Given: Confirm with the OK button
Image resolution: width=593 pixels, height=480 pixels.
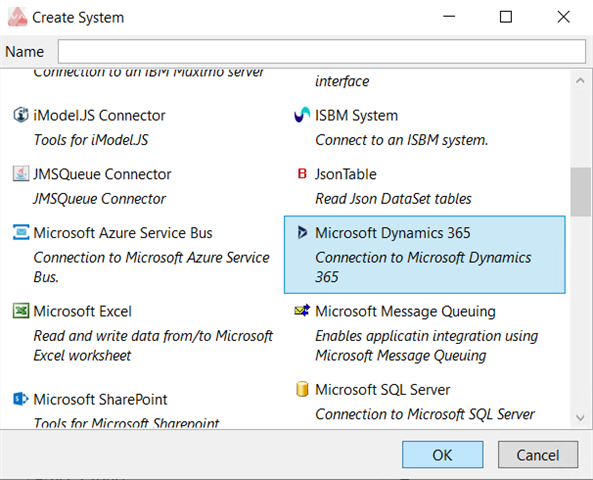Looking at the screenshot, I should 442,454.
